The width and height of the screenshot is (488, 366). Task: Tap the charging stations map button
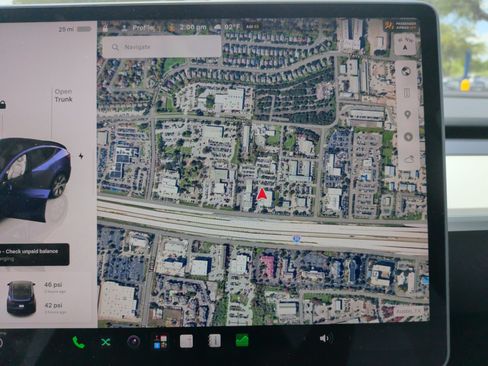point(408,137)
